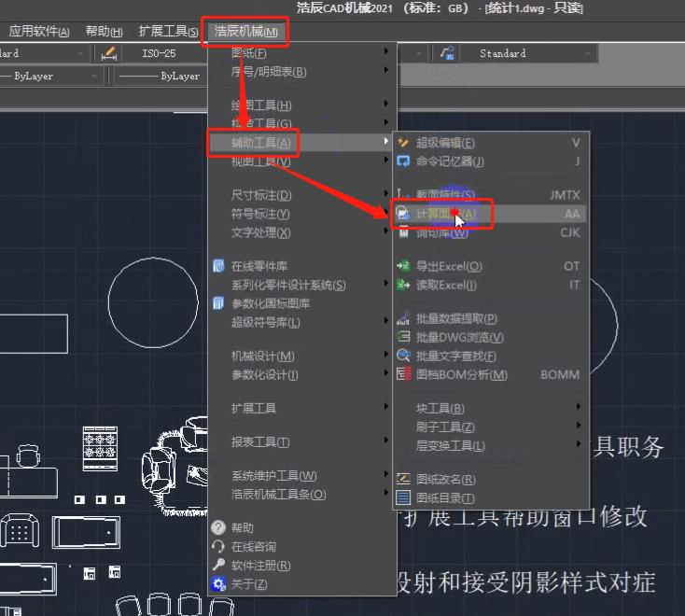Open 参数化国标图库 parametric standard library
The width and height of the screenshot is (685, 616).
tap(301, 303)
